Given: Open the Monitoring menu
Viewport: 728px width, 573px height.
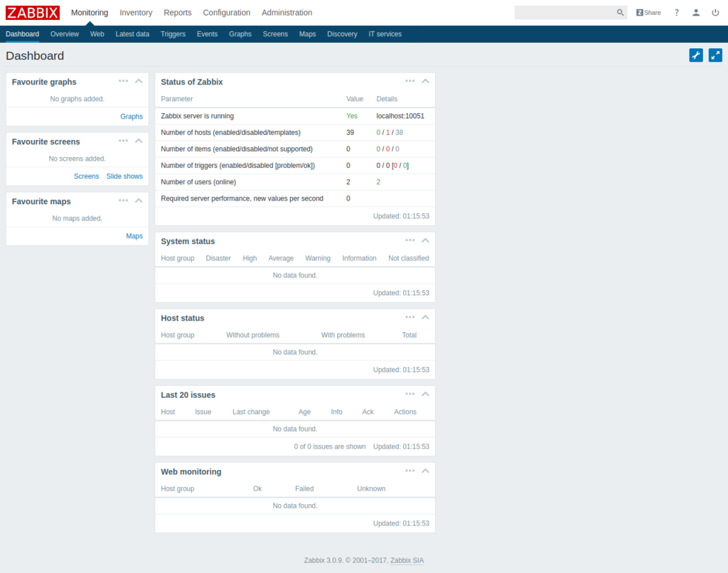Looking at the screenshot, I should click(x=90, y=13).
